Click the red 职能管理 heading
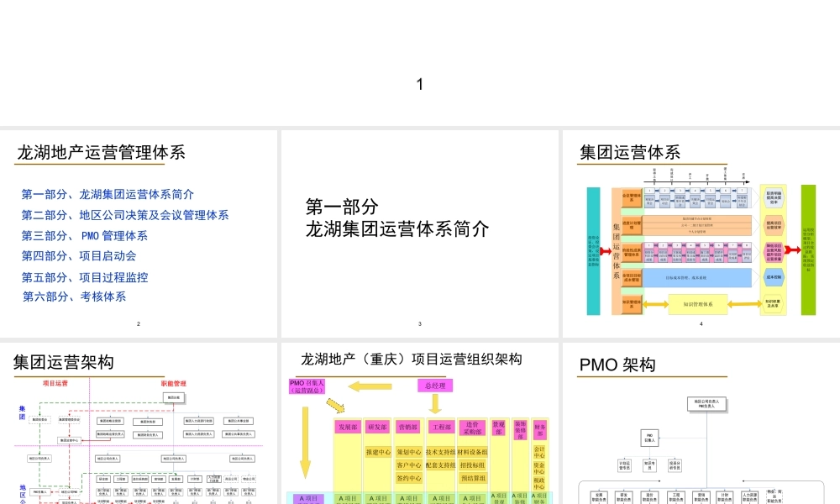Image resolution: width=840 pixels, height=504 pixels. [x=174, y=384]
